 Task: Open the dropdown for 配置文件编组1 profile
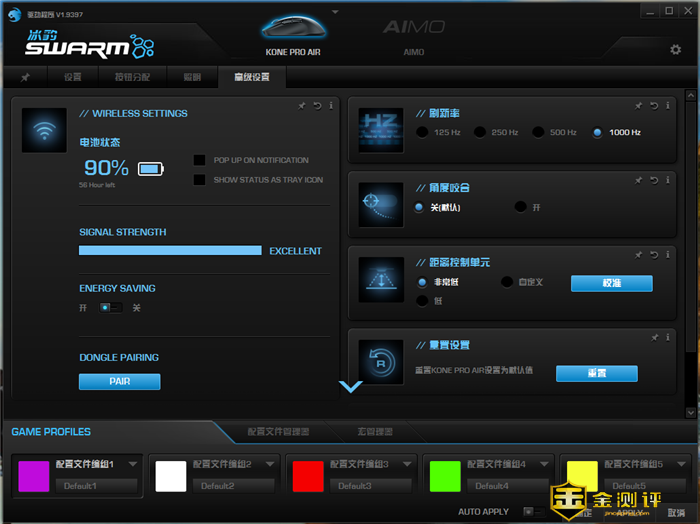click(133, 465)
